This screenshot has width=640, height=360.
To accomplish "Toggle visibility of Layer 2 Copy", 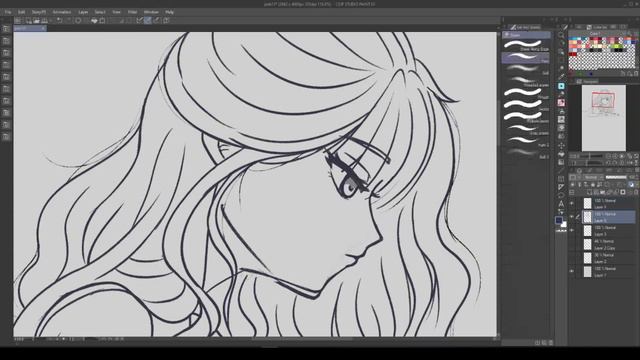I will point(572,244).
